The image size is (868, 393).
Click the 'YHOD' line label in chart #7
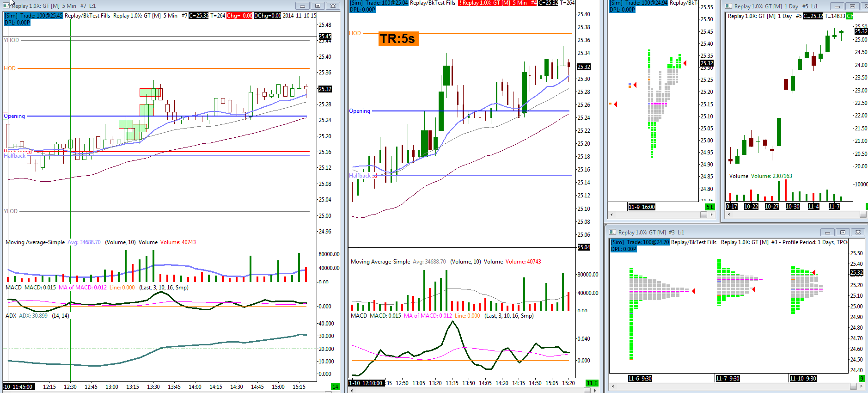click(x=12, y=40)
